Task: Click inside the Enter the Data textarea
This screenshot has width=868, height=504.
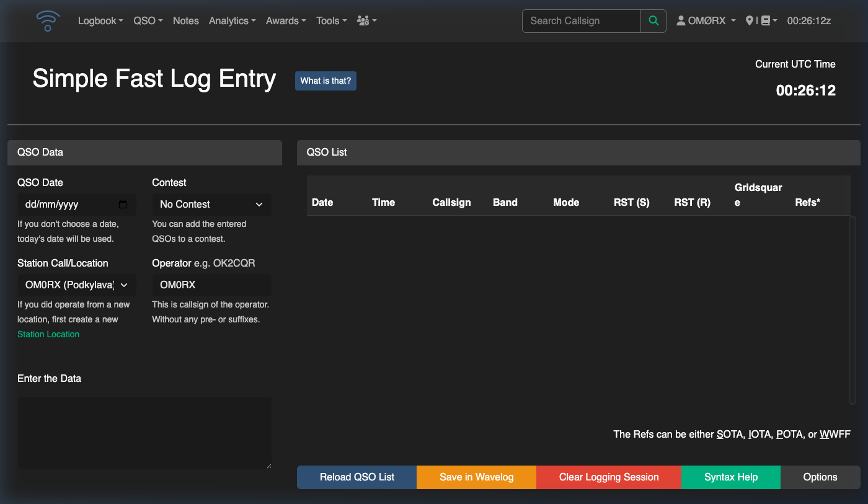Action: click(x=144, y=432)
